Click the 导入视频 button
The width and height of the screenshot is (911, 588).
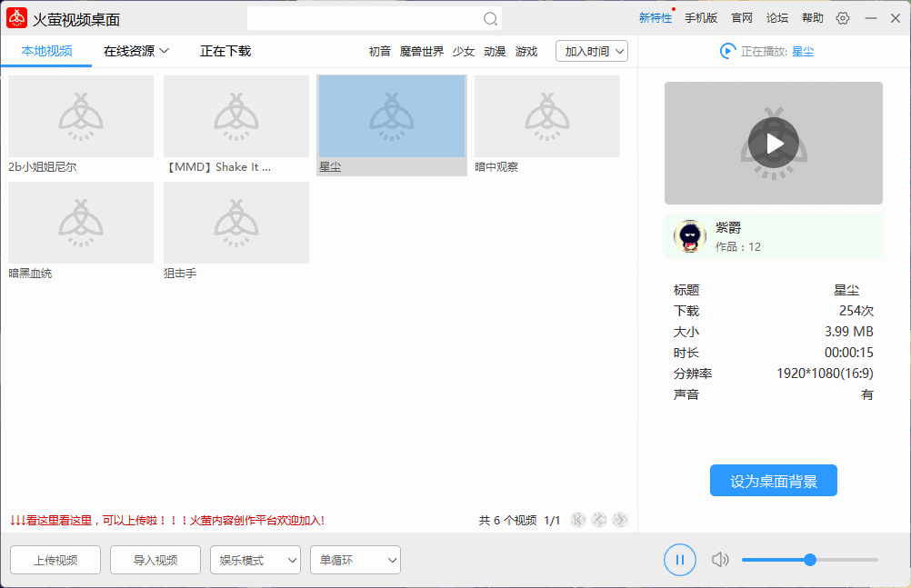point(155,560)
